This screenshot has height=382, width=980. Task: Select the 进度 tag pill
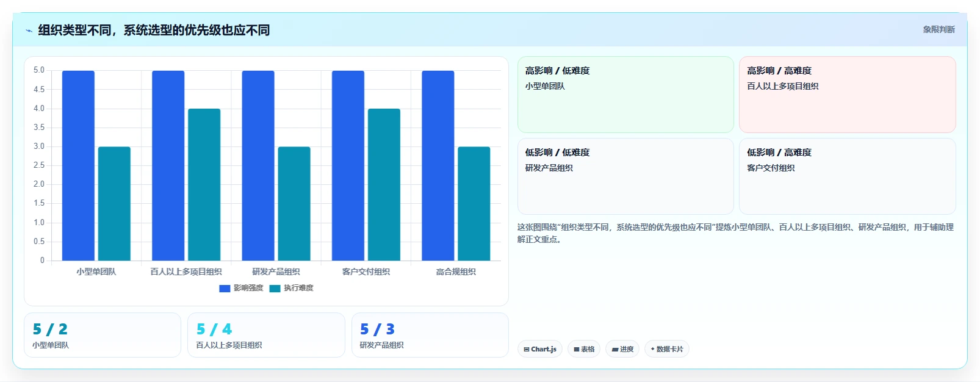tap(622, 349)
